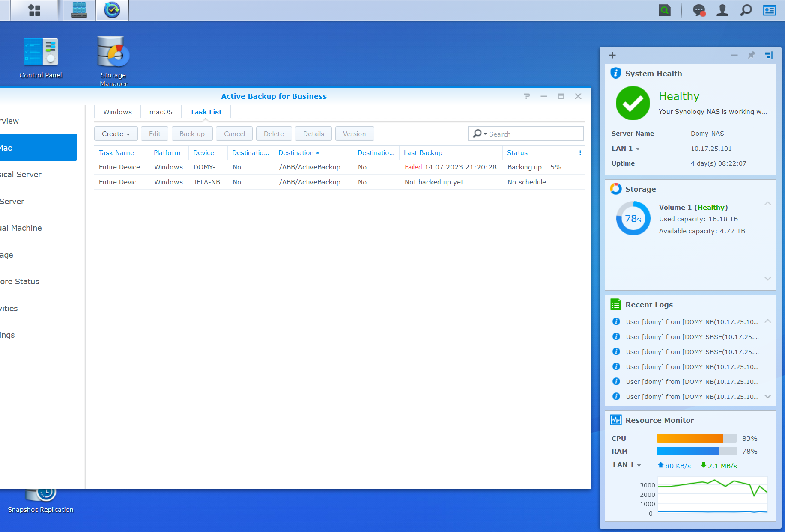Open the green monitor tray icon
The width and height of the screenshot is (785, 532).
click(665, 10)
